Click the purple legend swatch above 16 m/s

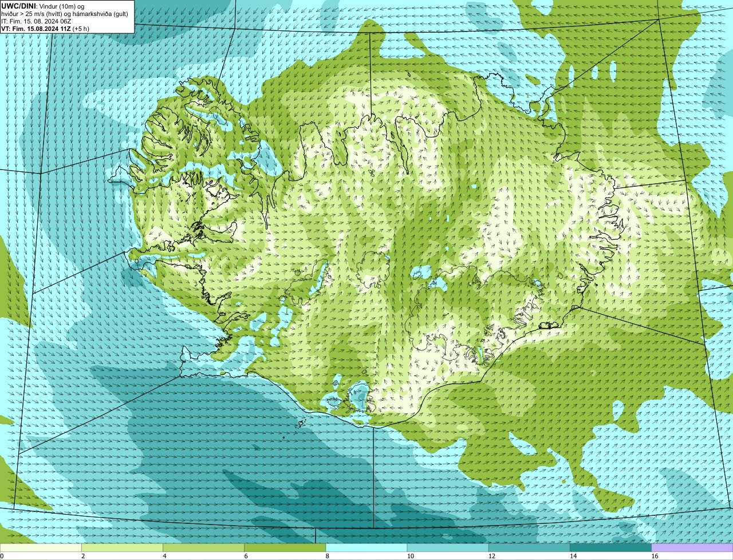point(692,548)
